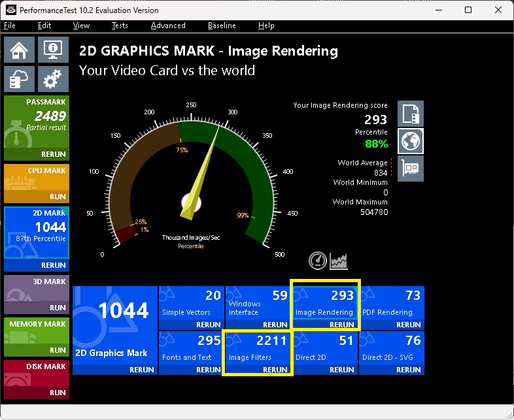
Task: Click the video card hardware icon
Action: [411, 169]
